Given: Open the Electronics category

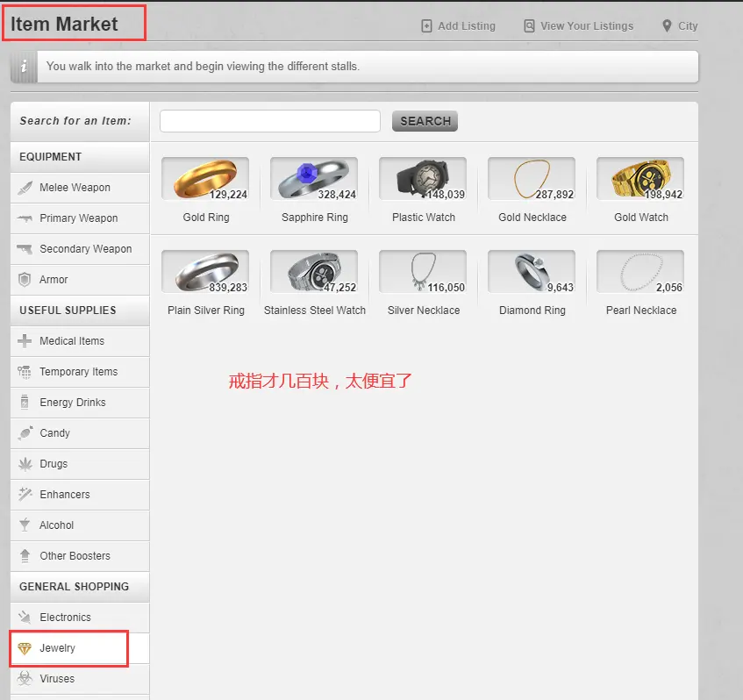Looking at the screenshot, I should coord(65,618).
